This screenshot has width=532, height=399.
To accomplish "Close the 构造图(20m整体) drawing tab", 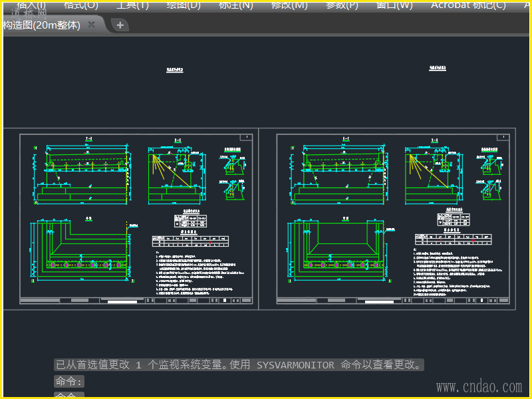I will tap(91, 25).
